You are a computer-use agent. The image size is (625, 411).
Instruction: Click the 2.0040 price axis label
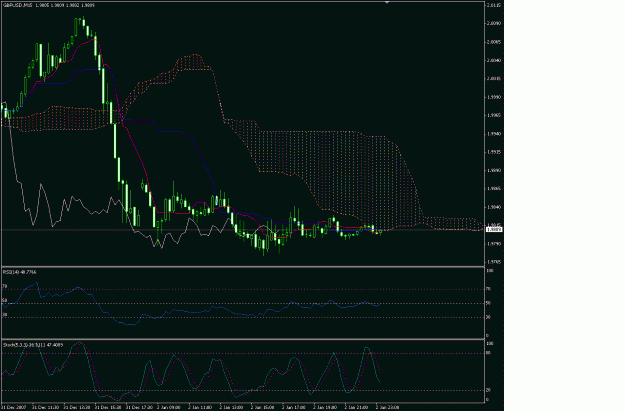click(x=493, y=60)
